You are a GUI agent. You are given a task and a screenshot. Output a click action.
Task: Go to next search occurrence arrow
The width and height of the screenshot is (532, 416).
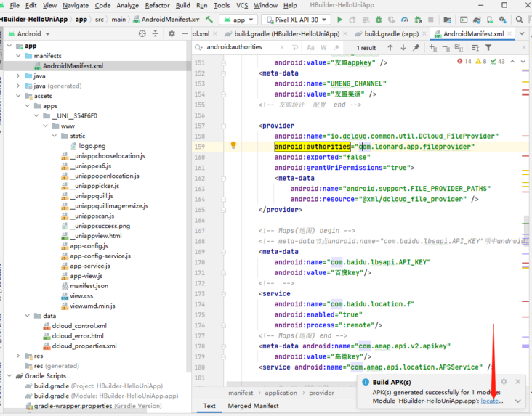point(403,47)
